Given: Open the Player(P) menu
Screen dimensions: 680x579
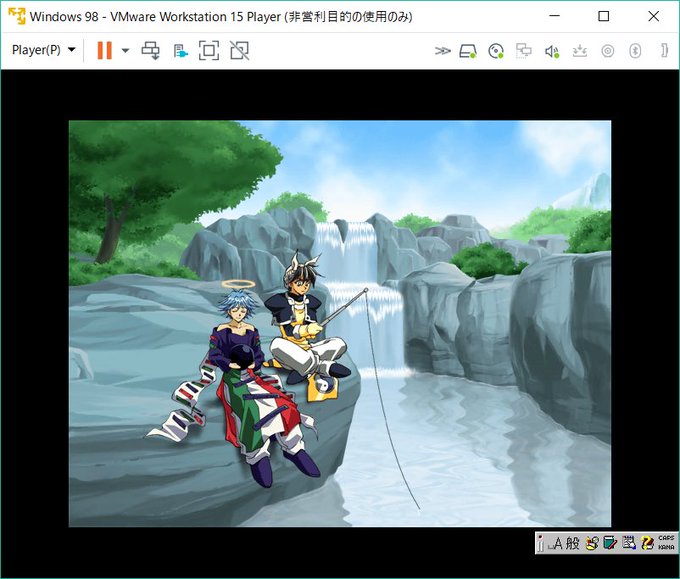Looking at the screenshot, I should (x=43, y=50).
